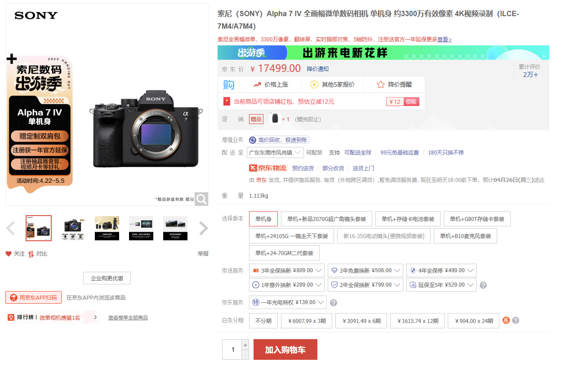Click the quantity input field
Viewport: 588px width, 367px height.
[232, 349]
